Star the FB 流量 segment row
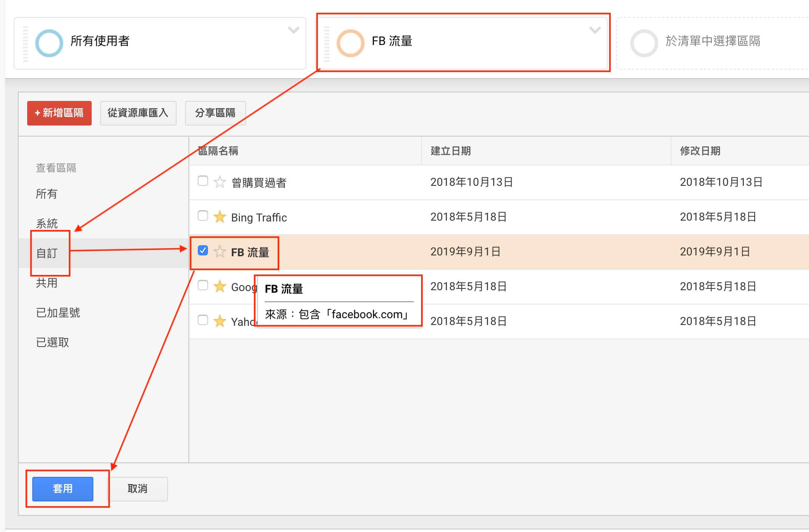809x532 pixels. [x=219, y=252]
